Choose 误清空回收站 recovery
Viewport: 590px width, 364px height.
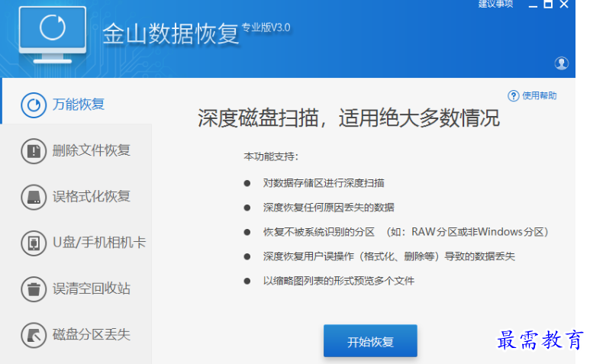[x=76, y=289]
